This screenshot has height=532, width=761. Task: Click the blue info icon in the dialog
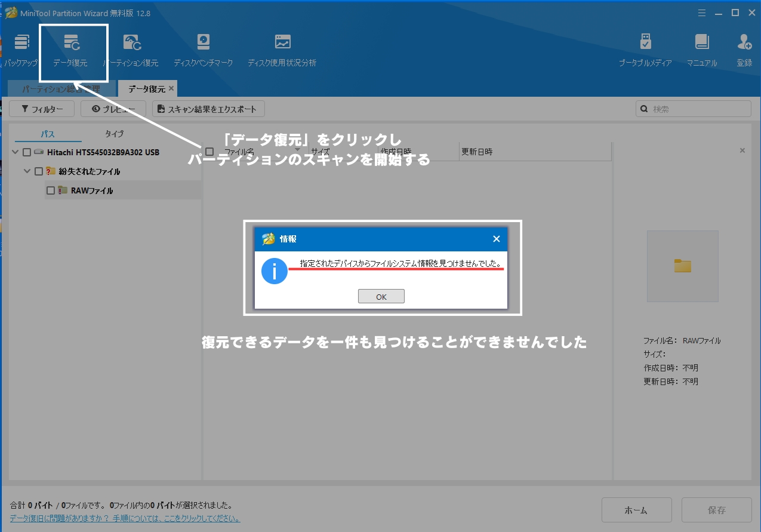[275, 271]
